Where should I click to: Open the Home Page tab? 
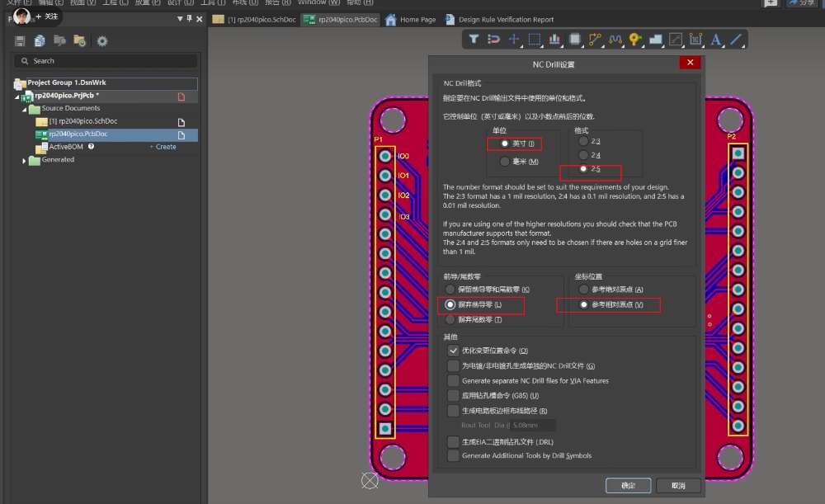tap(411, 20)
